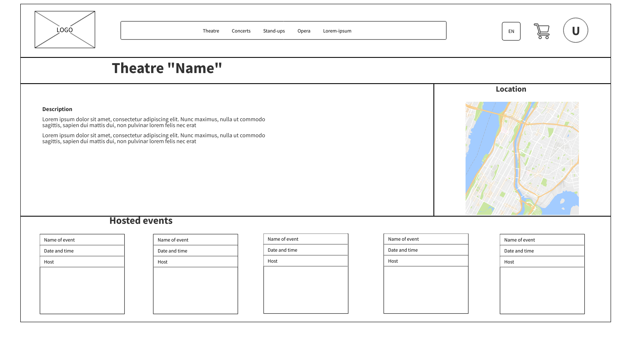Click the Description label
Viewport: 644px width, 364px height.
(x=57, y=109)
